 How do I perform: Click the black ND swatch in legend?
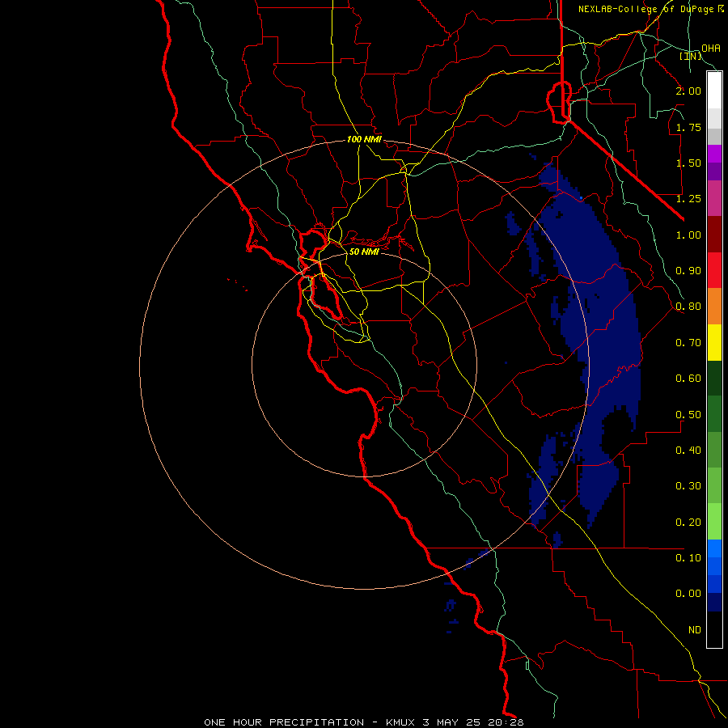pyautogui.click(x=714, y=629)
